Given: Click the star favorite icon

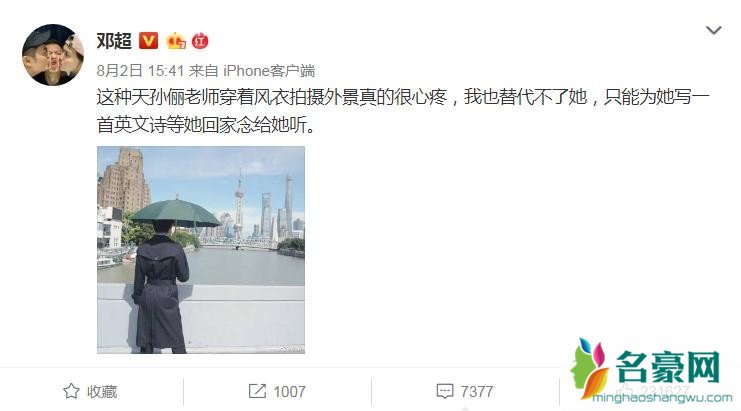Looking at the screenshot, I should pyautogui.click(x=71, y=391).
